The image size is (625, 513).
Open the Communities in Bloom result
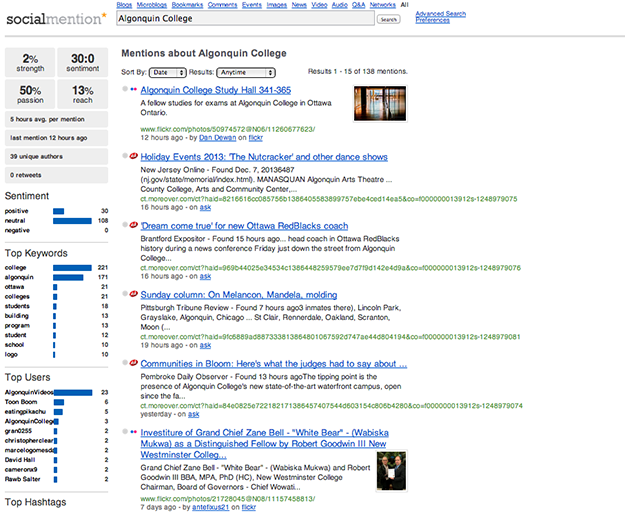(x=273, y=364)
